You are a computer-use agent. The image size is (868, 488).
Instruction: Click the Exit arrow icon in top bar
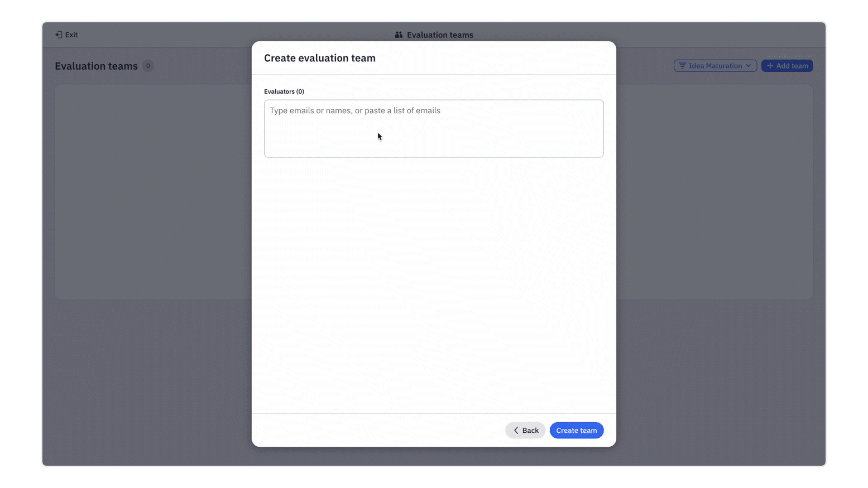point(59,35)
